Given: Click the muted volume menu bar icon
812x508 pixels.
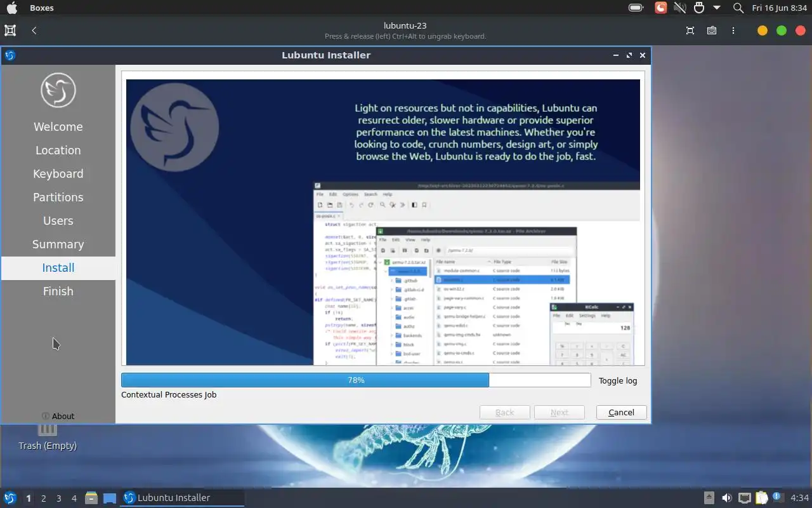Looking at the screenshot, I should click(680, 8).
